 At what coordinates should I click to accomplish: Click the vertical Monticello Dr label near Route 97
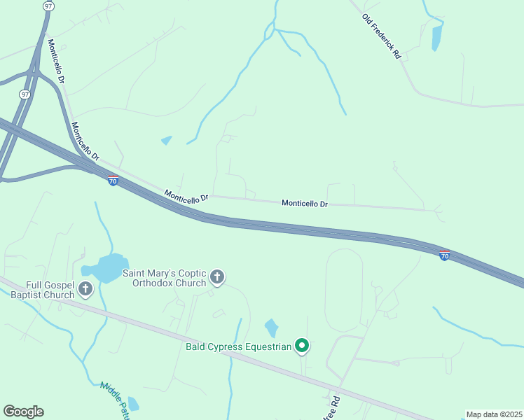(x=56, y=61)
